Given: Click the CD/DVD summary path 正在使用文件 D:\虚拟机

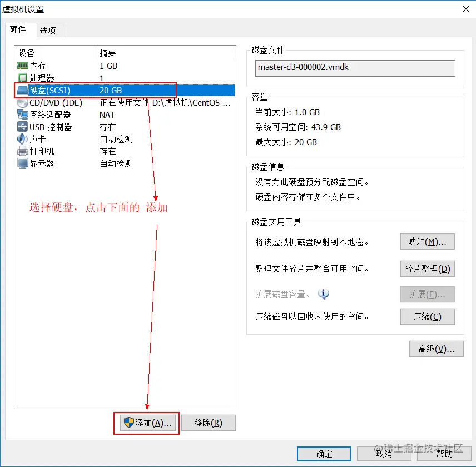Looking at the screenshot, I should (x=165, y=102).
